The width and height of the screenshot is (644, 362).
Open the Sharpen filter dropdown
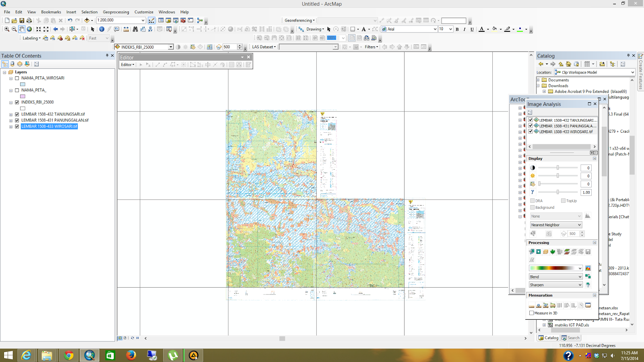click(580, 285)
